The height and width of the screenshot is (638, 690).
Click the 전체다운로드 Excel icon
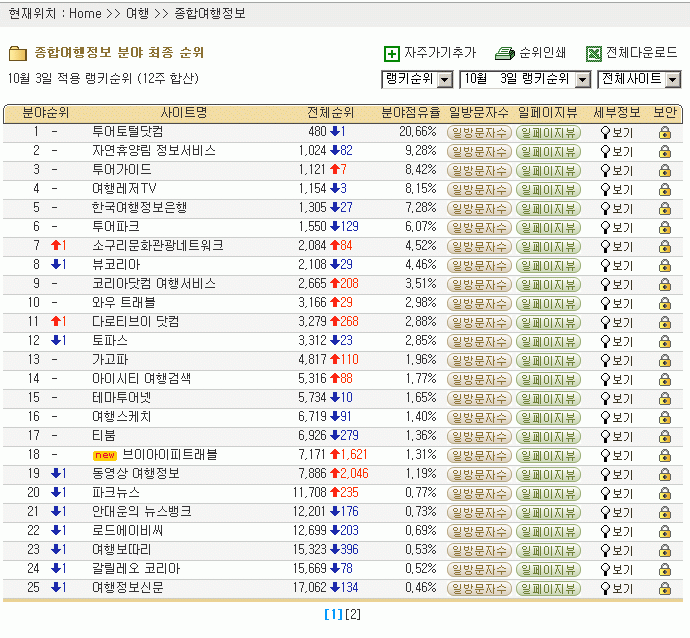click(x=594, y=54)
